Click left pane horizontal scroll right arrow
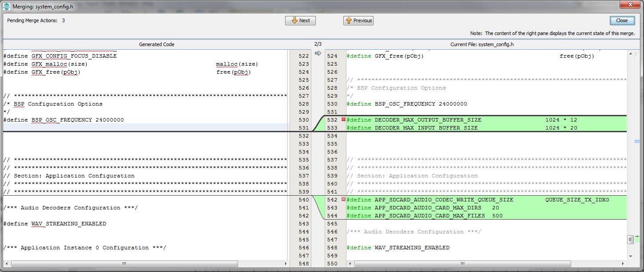 285,264
